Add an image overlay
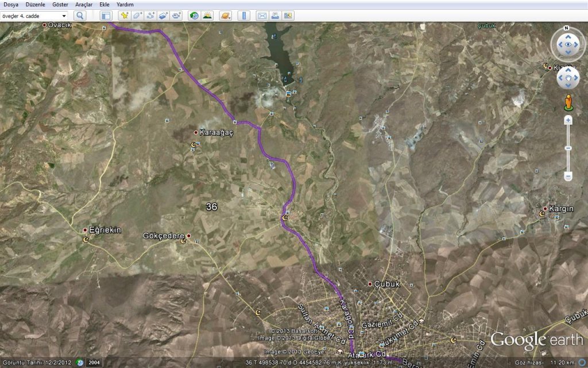The image size is (588, 368). click(164, 16)
